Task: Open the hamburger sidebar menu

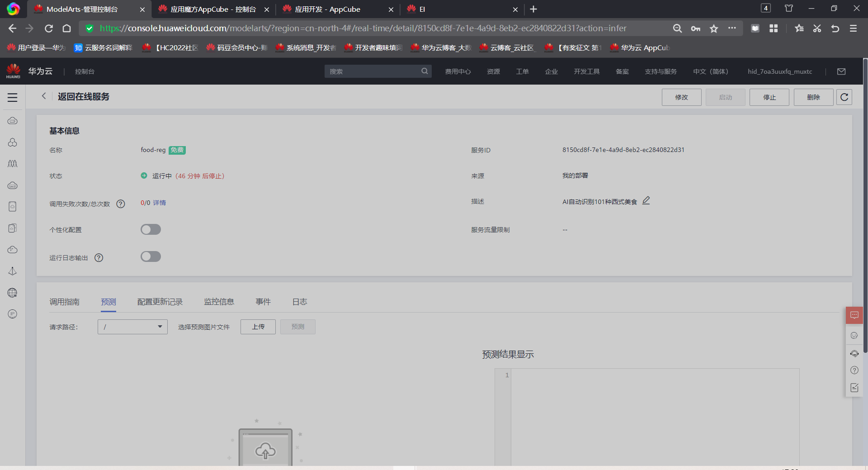Action: (x=12, y=97)
